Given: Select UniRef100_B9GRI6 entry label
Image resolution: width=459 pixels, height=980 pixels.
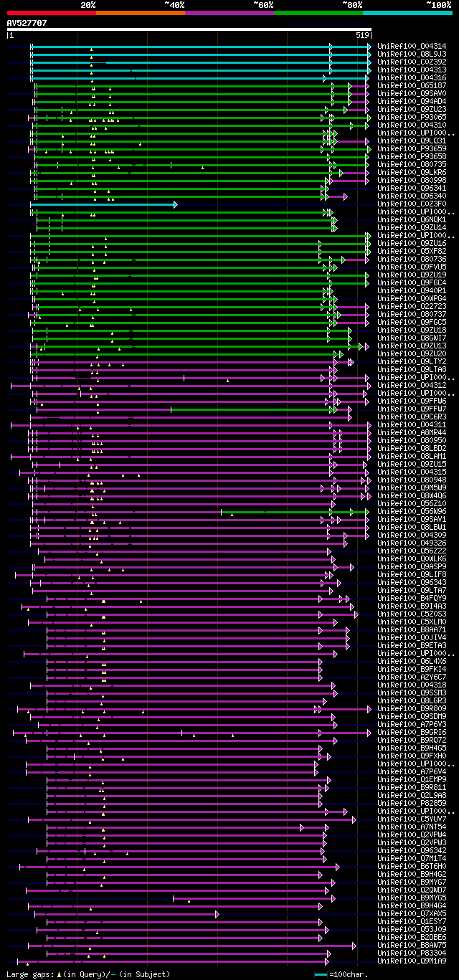Looking at the screenshot, I should (x=412, y=732).
